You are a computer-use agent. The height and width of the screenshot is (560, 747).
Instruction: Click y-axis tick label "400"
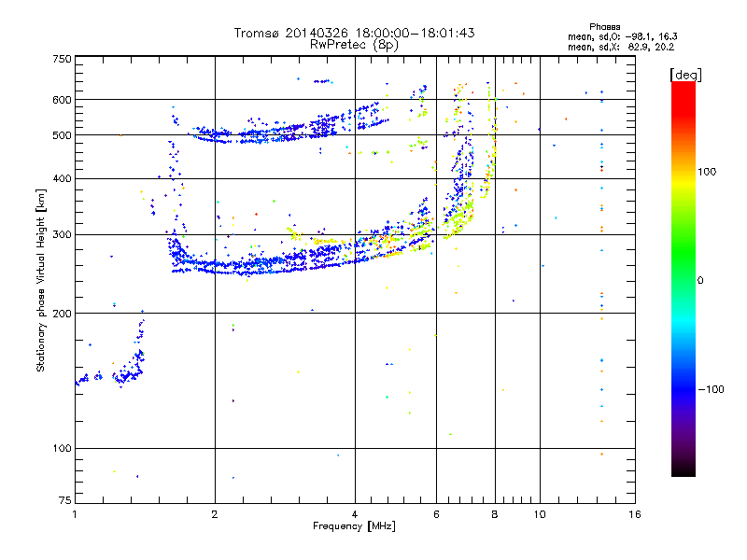(x=62, y=179)
